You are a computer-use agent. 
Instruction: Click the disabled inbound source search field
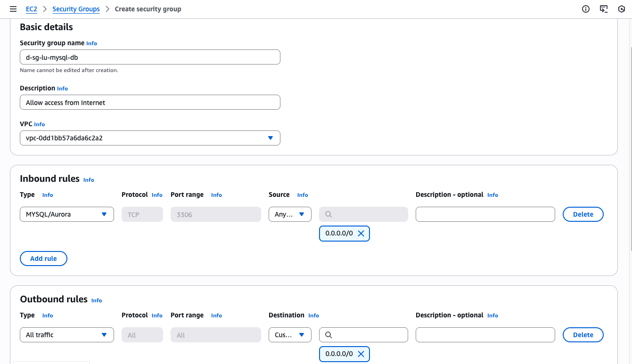pos(363,214)
